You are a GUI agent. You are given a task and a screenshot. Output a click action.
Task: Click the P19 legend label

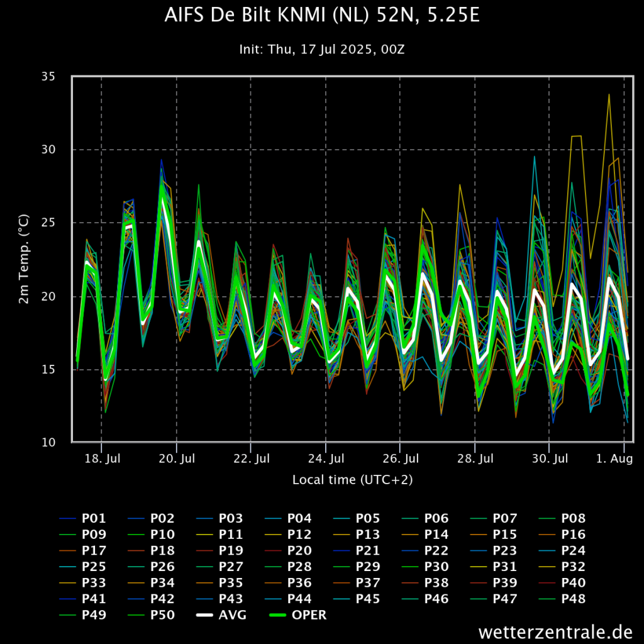coord(231,550)
